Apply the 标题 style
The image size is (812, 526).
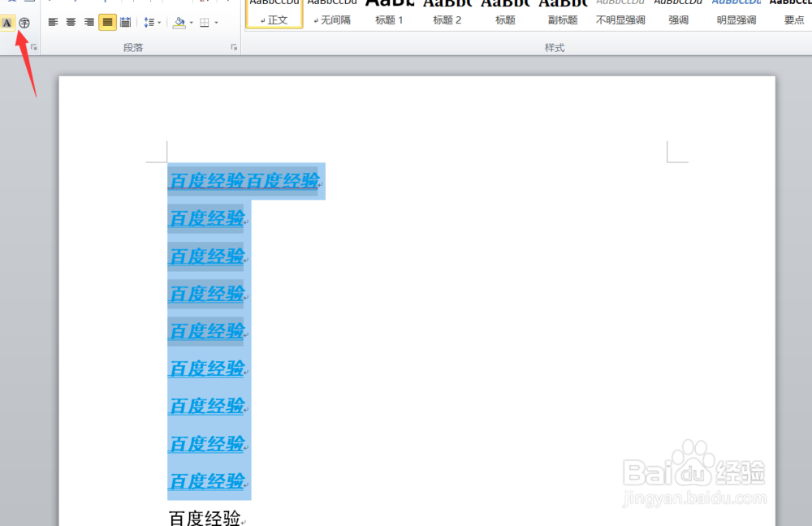pos(505,14)
